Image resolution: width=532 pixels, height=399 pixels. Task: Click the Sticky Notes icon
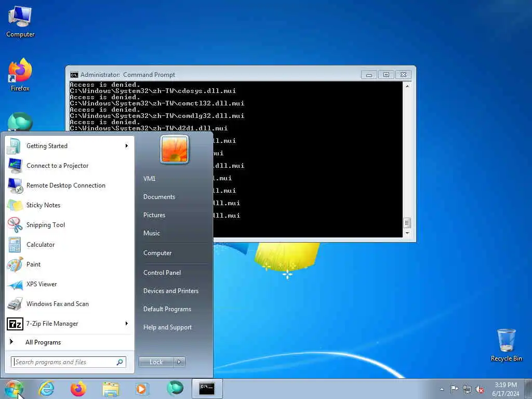tap(15, 205)
